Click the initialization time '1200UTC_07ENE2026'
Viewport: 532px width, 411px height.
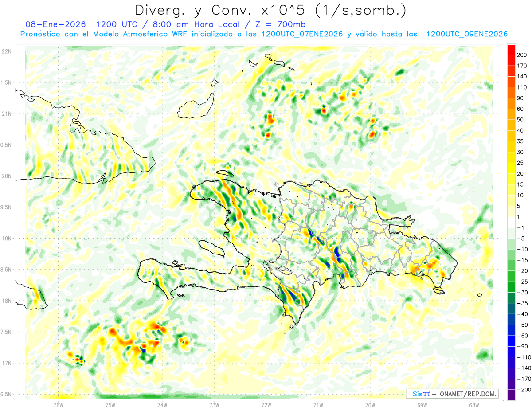click(302, 34)
